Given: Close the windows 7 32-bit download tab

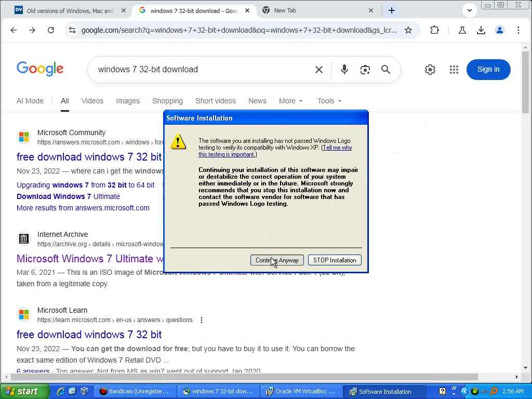Looking at the screenshot, I should [247, 10].
